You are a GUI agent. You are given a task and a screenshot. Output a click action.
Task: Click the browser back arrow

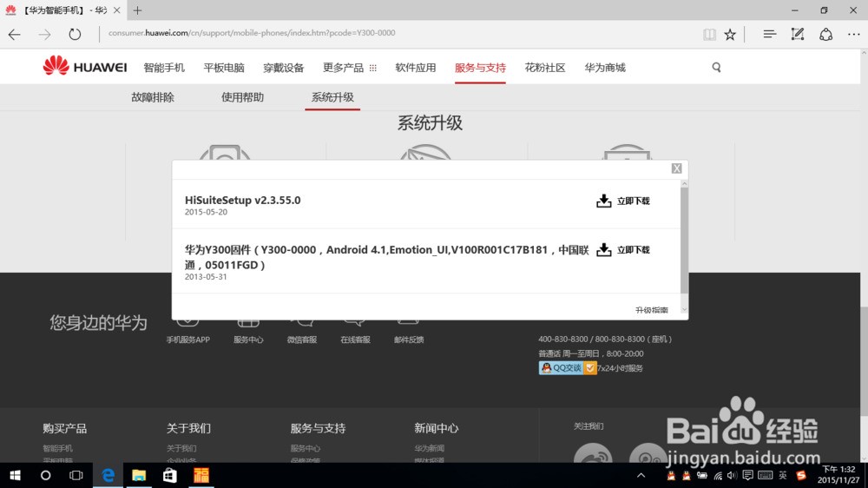tap(15, 35)
